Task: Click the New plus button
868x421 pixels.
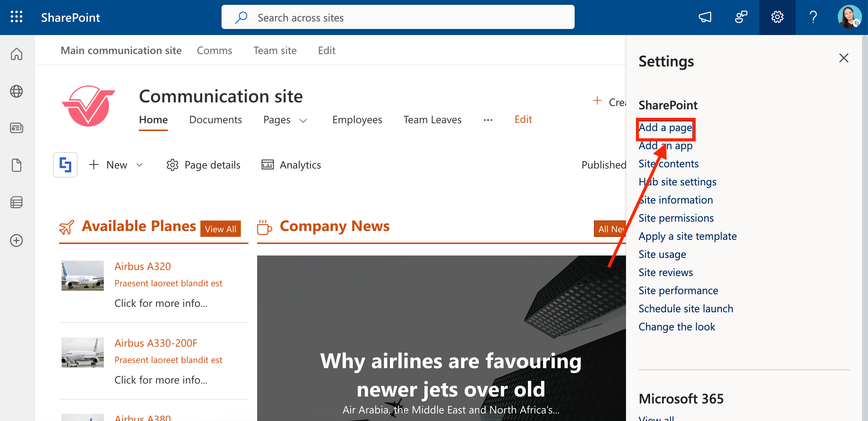Action: [x=108, y=165]
